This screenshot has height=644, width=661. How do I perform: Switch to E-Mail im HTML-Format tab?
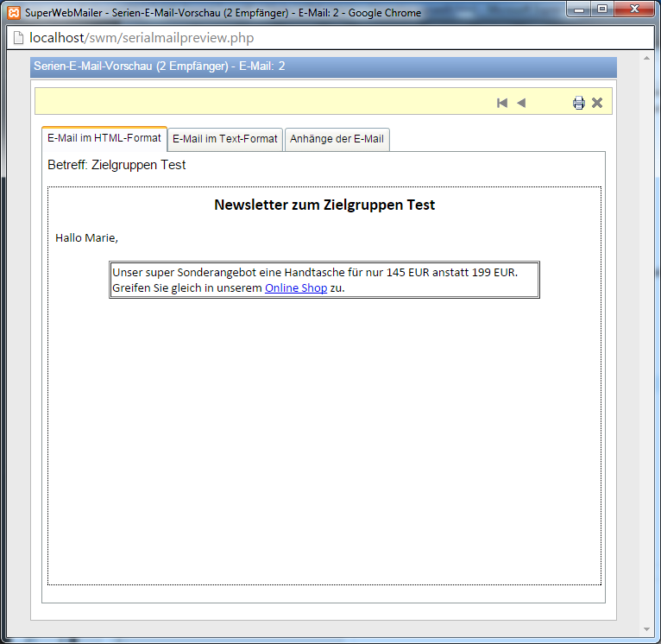pyautogui.click(x=104, y=138)
